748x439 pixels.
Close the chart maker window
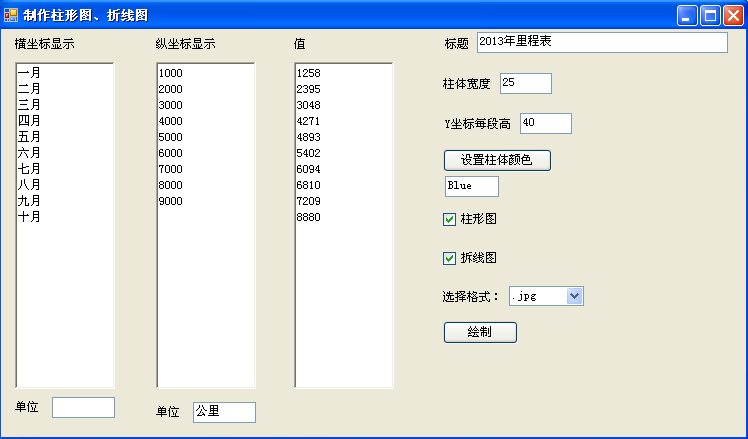coord(732,15)
